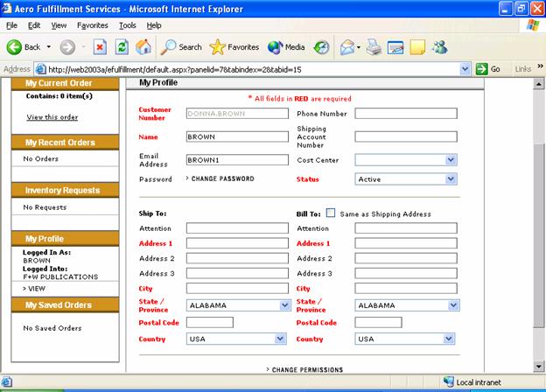Click the F+W PUBLICATIONS text
546x392 pixels.
[60, 276]
